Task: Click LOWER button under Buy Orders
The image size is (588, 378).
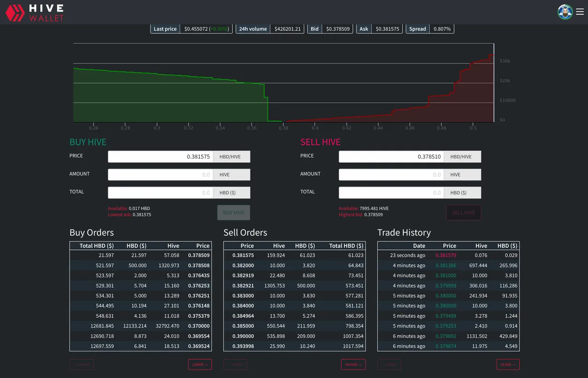Action: pyautogui.click(x=200, y=365)
